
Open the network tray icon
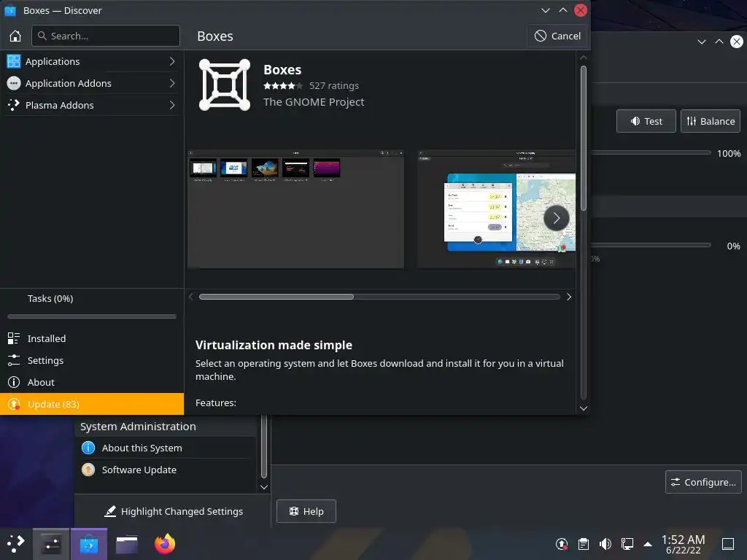pos(627,544)
